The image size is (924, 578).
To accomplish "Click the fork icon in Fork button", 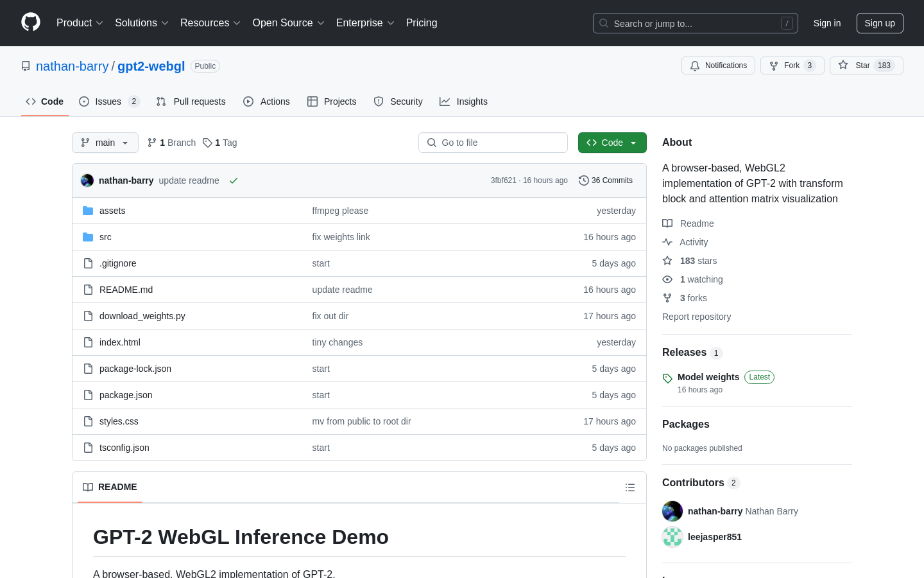I will point(774,66).
